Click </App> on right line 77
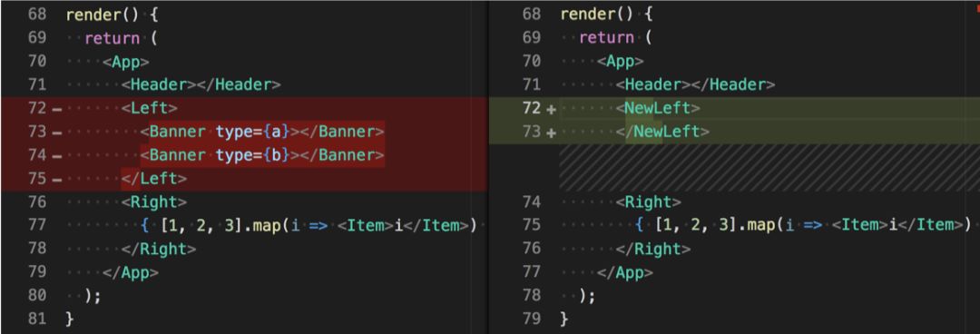 pos(625,272)
